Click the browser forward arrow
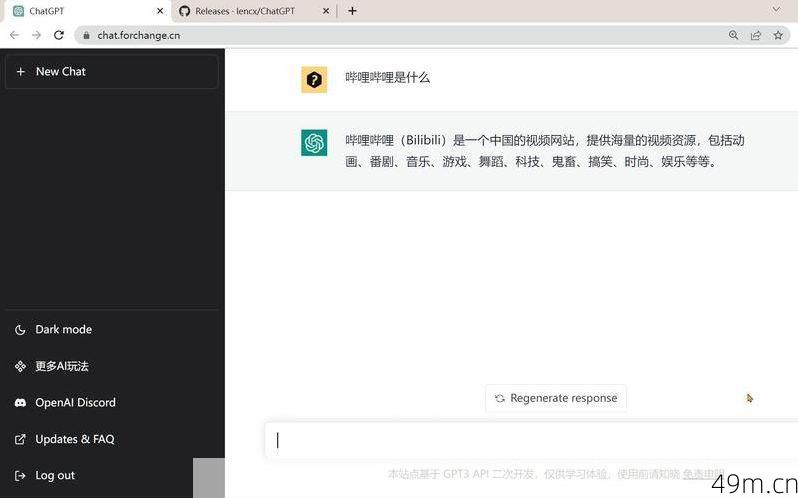 point(36,35)
